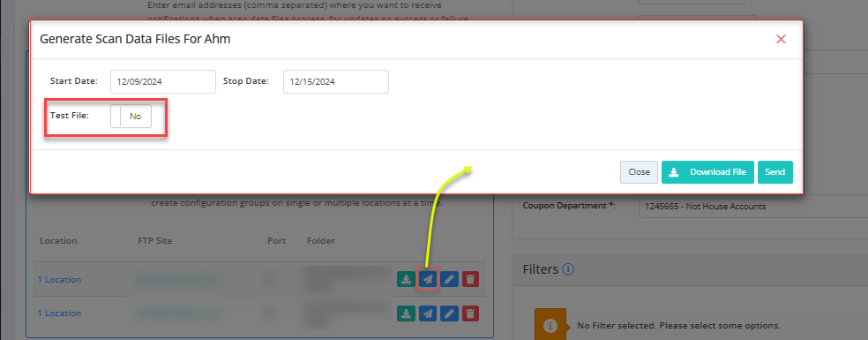The width and height of the screenshot is (868, 340).
Task: Click the send paper-plane icon in second location row
Action: point(427,314)
